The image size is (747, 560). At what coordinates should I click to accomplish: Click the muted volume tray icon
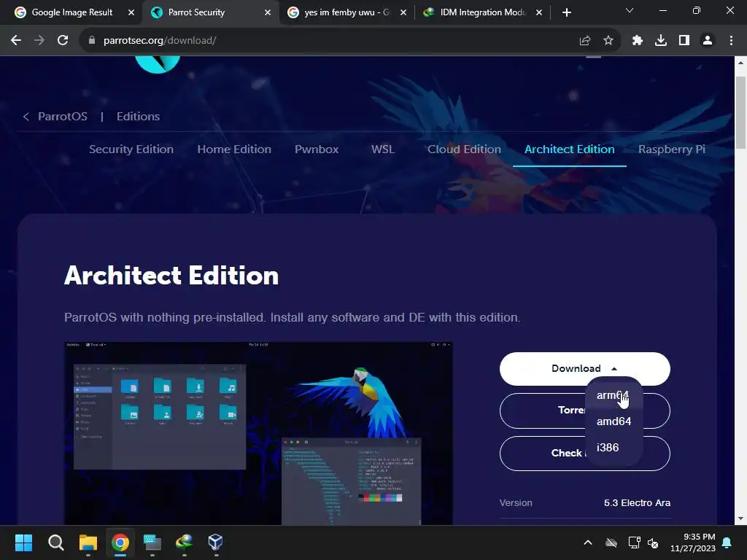pyautogui.click(x=653, y=542)
